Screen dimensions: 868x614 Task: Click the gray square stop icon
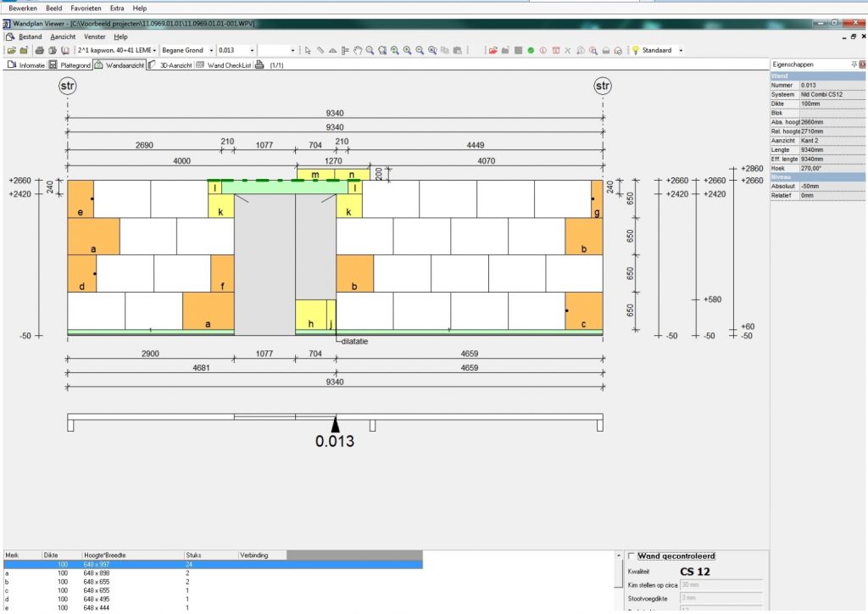518,50
